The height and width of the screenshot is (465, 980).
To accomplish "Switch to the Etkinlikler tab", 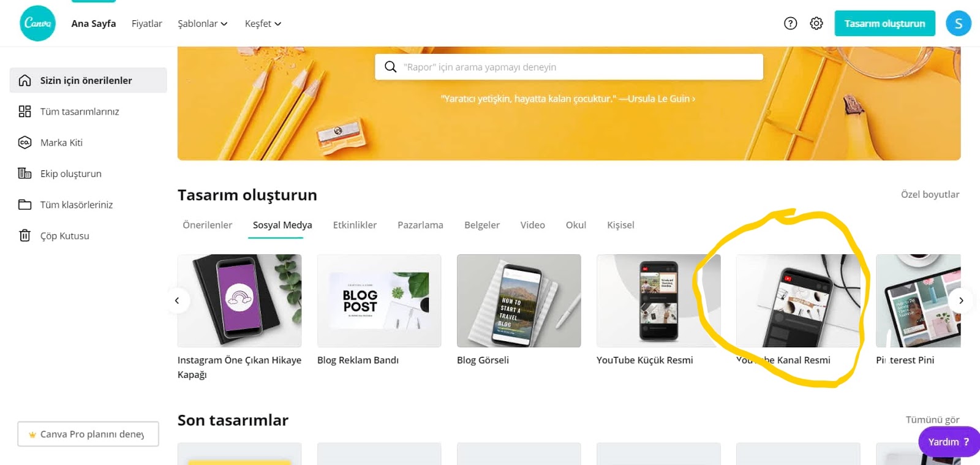I will 355,225.
